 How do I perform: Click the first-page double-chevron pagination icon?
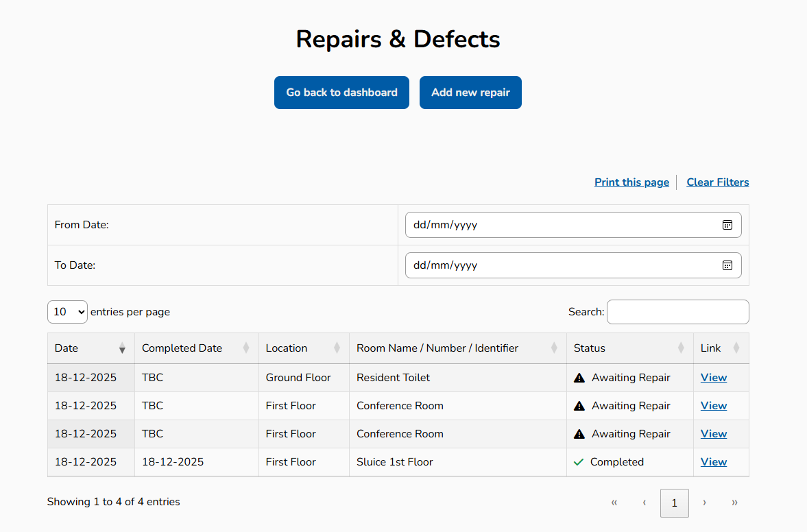click(614, 503)
